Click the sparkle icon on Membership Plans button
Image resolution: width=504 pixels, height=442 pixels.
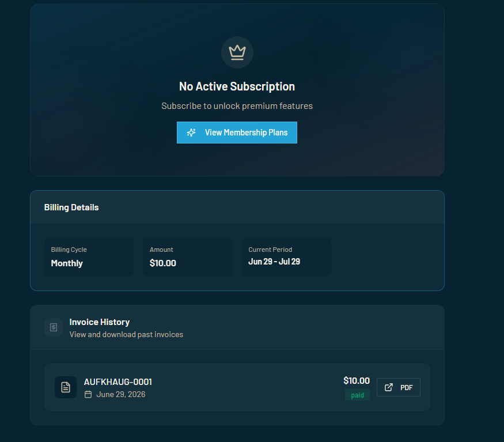pos(192,133)
